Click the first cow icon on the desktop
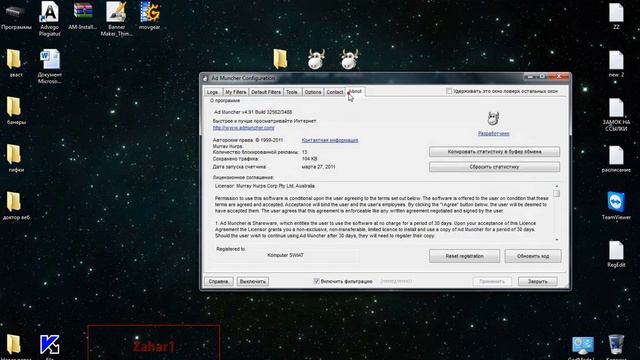Viewport: 640px width, 360px height. pyautogui.click(x=316, y=59)
